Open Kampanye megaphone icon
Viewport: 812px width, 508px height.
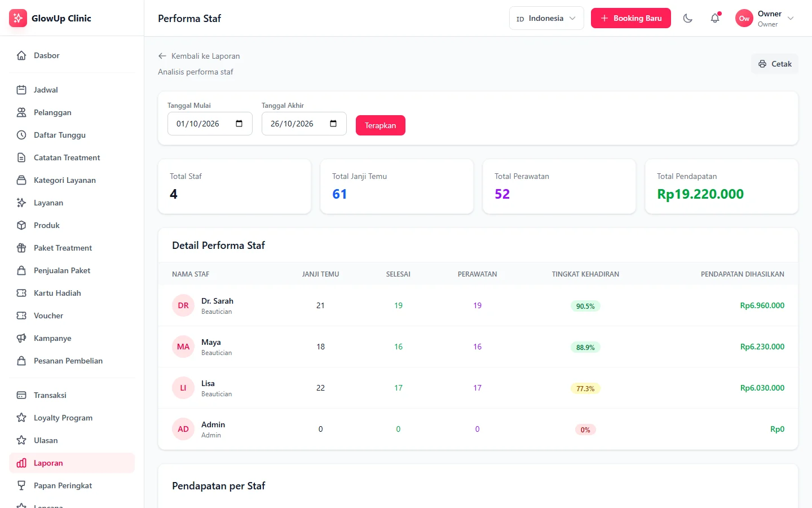[x=21, y=338]
